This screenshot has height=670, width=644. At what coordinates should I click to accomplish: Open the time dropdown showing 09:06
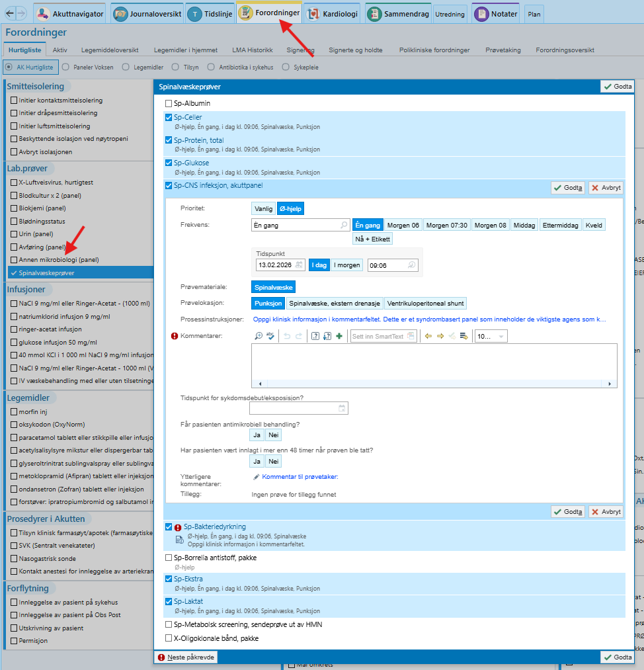(x=412, y=265)
